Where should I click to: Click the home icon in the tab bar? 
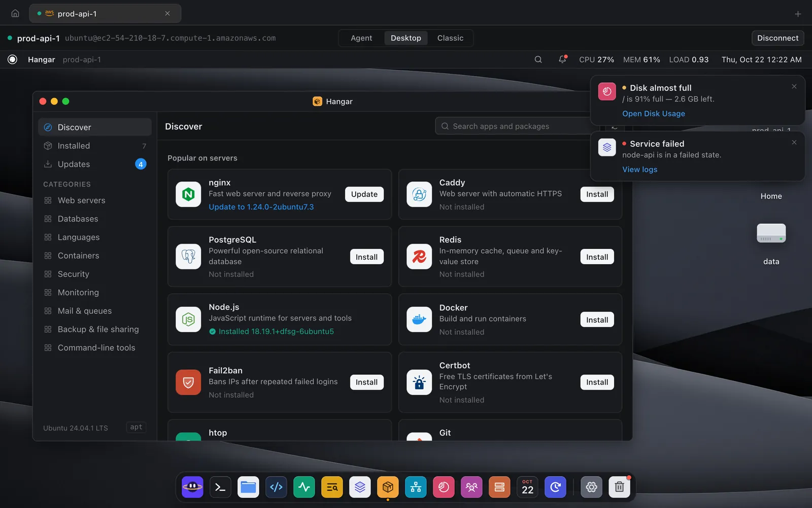pos(15,14)
